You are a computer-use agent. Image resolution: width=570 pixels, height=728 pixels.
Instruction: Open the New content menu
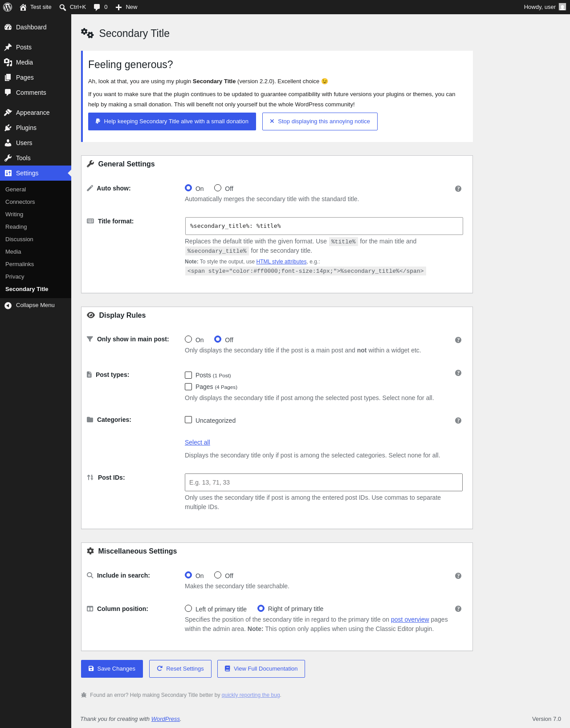(126, 7)
